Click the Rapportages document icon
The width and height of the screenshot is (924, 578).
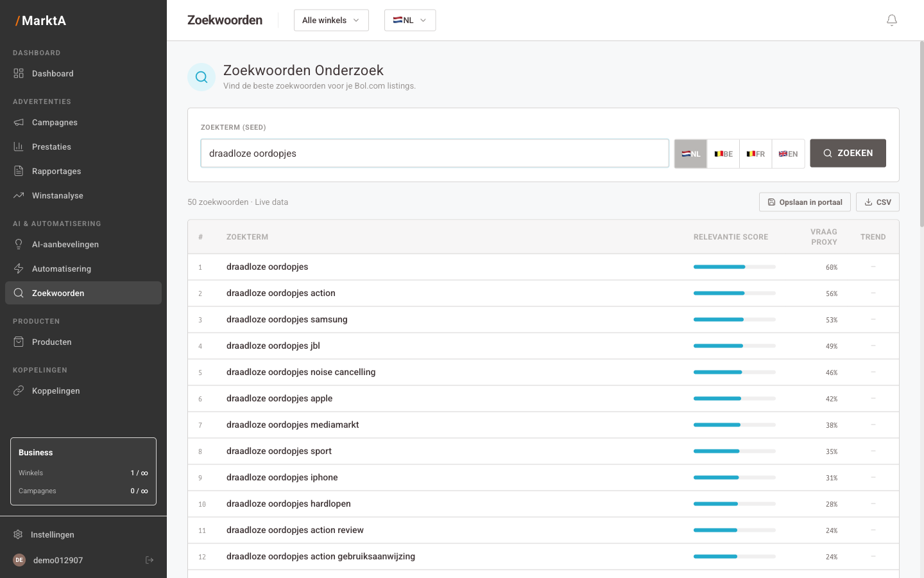(x=19, y=171)
